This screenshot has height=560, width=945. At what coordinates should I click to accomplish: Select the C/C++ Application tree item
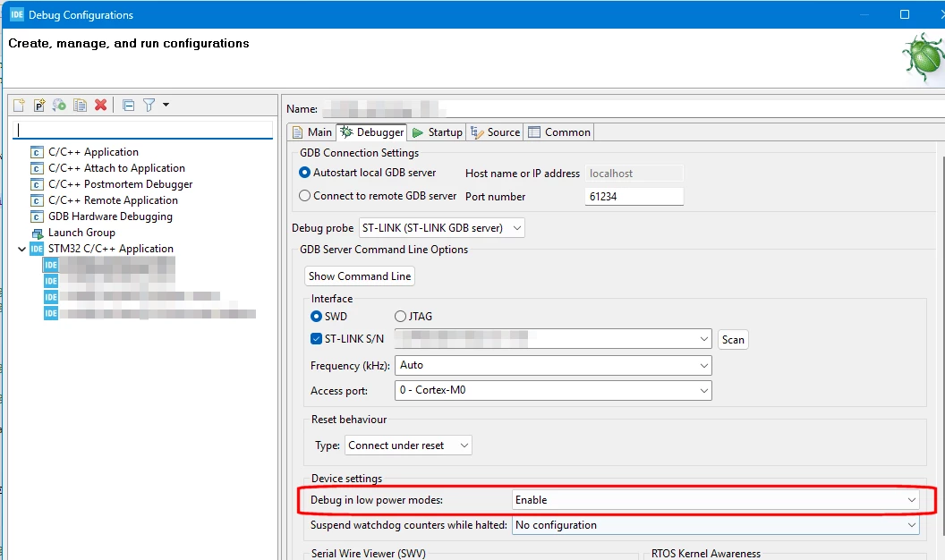click(93, 152)
